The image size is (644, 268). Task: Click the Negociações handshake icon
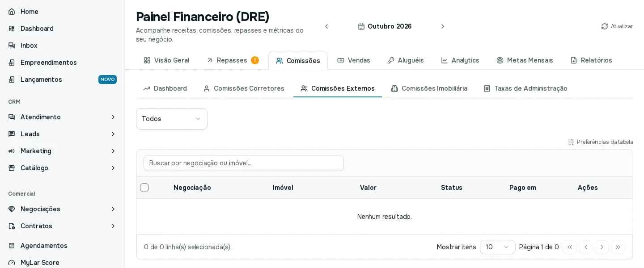point(12,209)
